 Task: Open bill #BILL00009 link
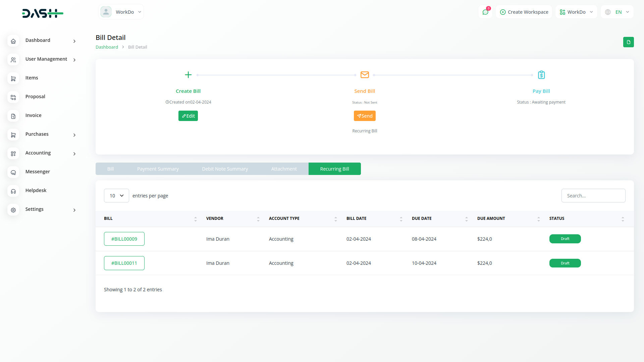click(x=124, y=239)
